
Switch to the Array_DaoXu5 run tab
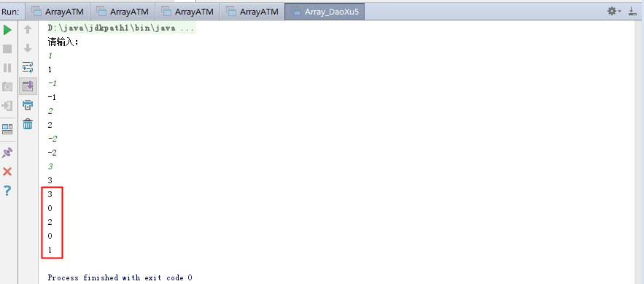pos(325,12)
